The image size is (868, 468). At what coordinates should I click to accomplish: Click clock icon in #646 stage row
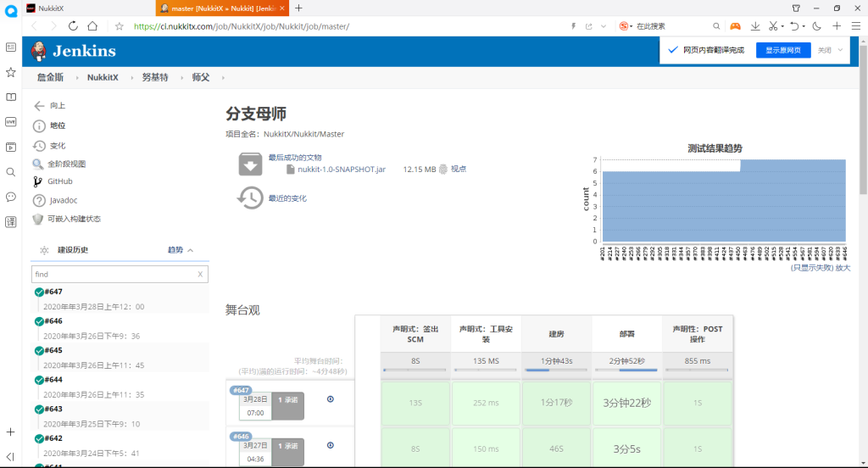coord(331,445)
